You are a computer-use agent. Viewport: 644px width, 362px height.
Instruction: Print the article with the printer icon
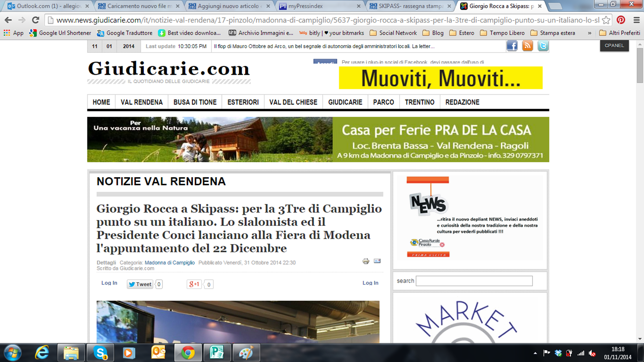point(366,261)
